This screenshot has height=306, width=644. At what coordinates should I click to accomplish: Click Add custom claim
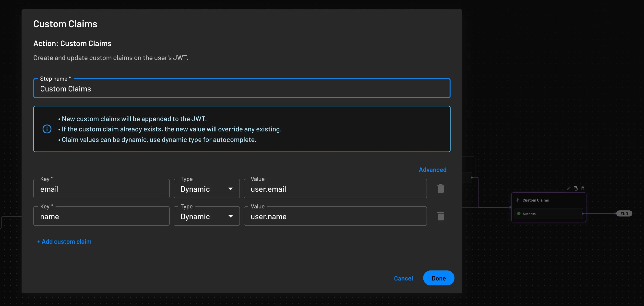coord(64,242)
